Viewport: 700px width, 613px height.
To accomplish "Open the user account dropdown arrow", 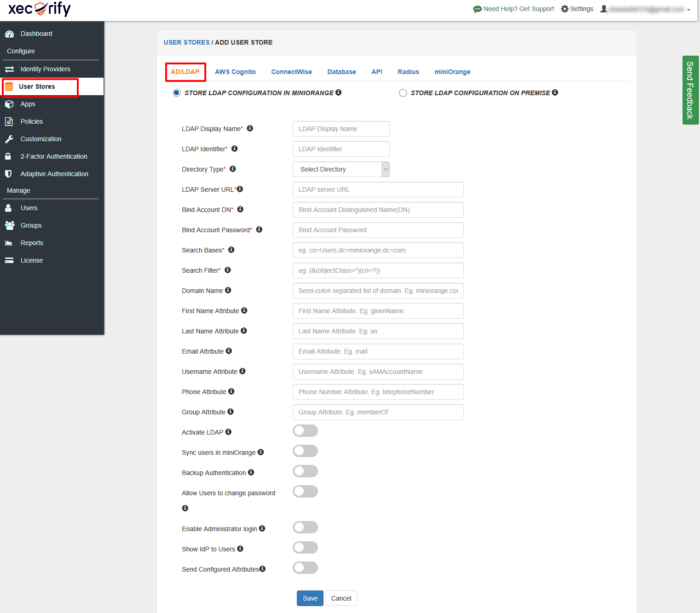I will point(688,10).
